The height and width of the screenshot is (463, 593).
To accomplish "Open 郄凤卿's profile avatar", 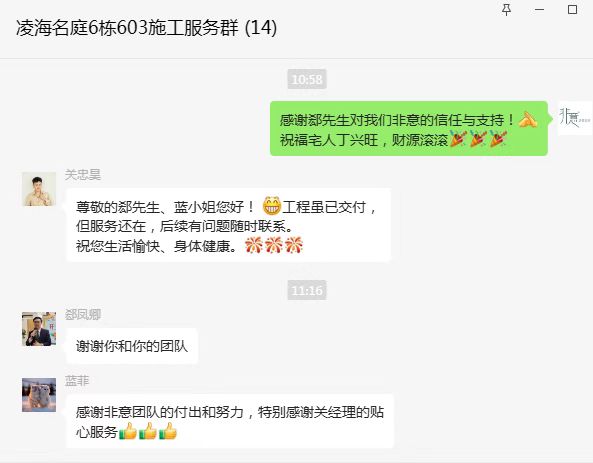I will pyautogui.click(x=39, y=329).
